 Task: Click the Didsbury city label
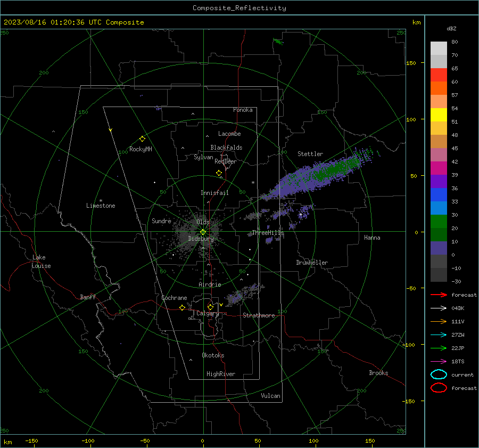[x=201, y=239]
